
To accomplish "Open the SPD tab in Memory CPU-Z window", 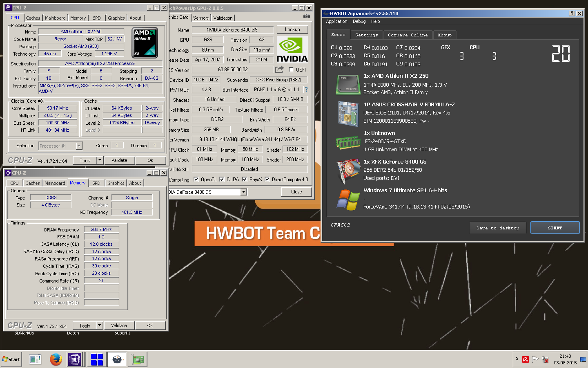I will click(x=96, y=183).
